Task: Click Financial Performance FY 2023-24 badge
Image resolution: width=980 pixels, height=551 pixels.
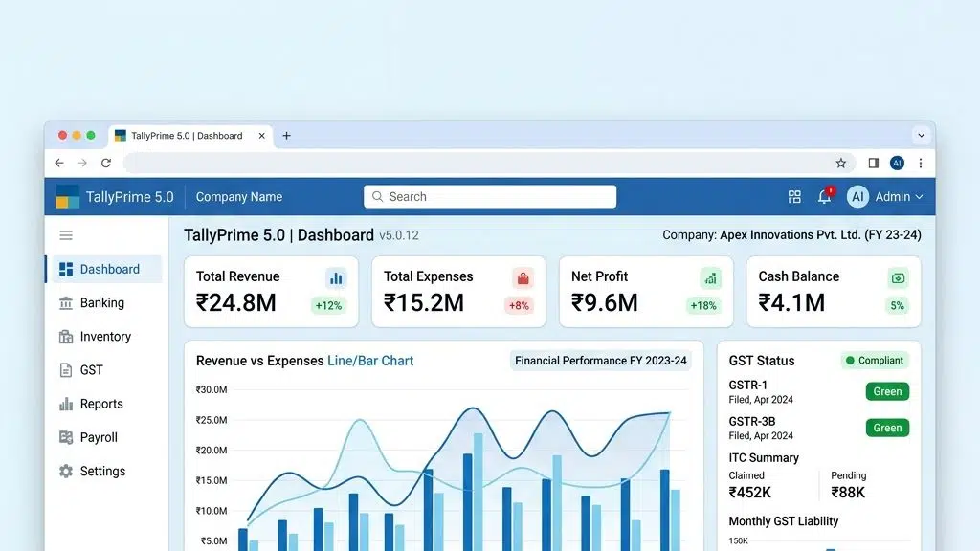Action: click(601, 361)
